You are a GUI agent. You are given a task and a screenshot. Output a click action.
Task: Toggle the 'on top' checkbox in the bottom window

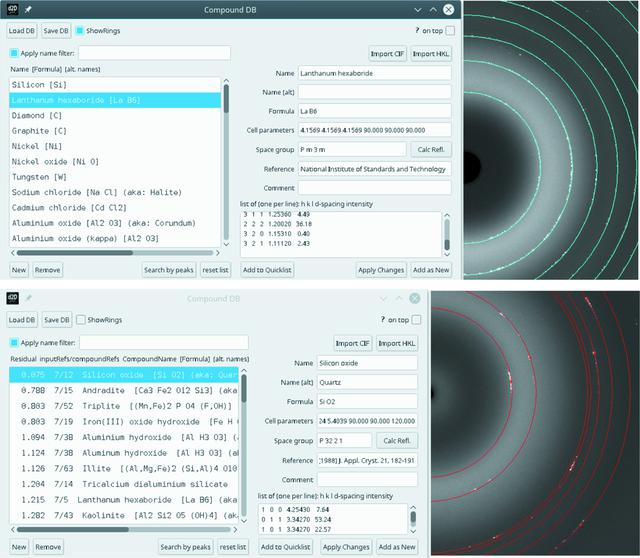coord(416,320)
